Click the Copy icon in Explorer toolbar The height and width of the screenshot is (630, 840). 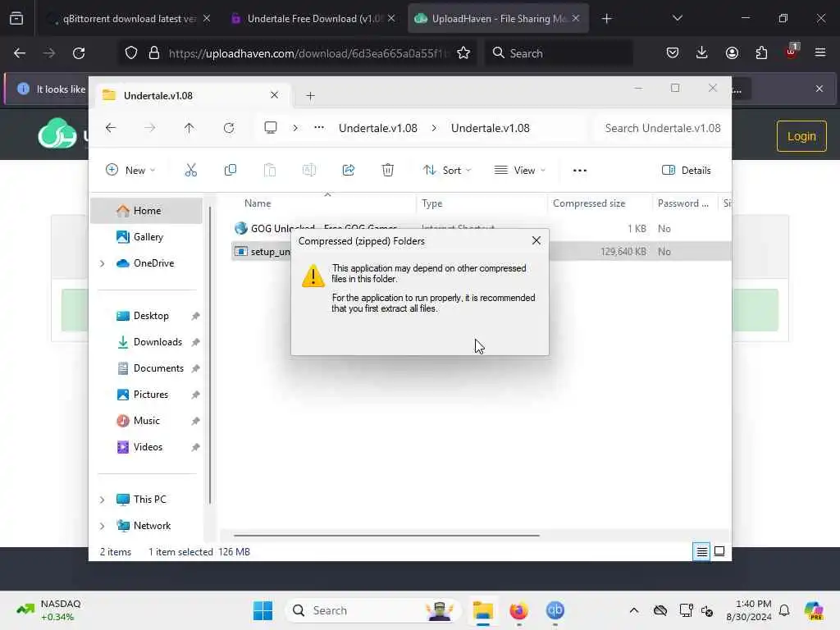click(231, 171)
